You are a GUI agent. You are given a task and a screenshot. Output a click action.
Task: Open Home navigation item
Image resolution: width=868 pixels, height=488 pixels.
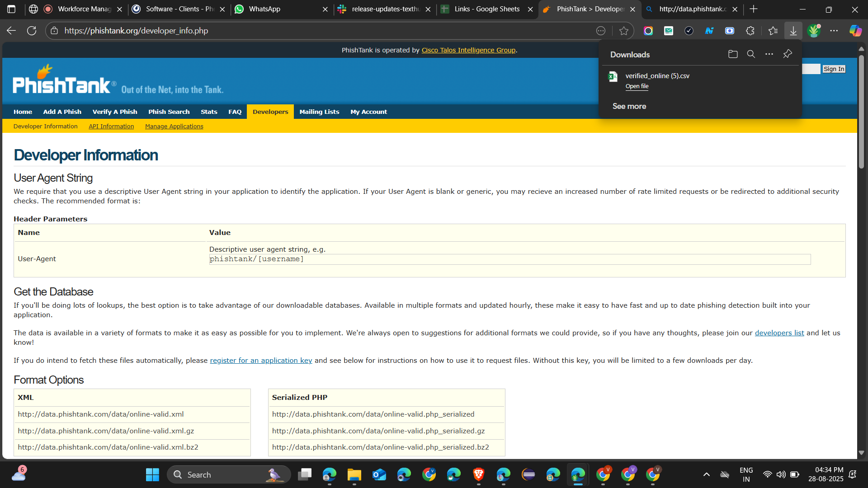tap(23, 112)
